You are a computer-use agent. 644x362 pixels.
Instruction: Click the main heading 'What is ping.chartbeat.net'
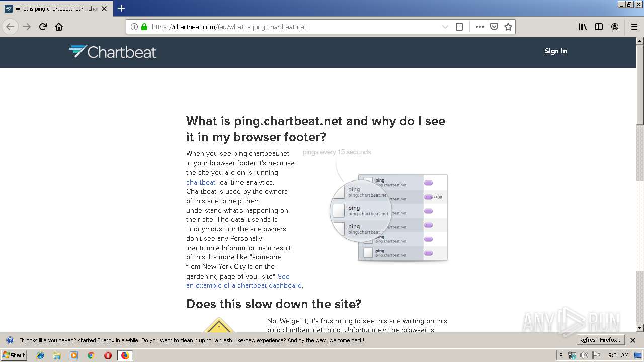315,129
